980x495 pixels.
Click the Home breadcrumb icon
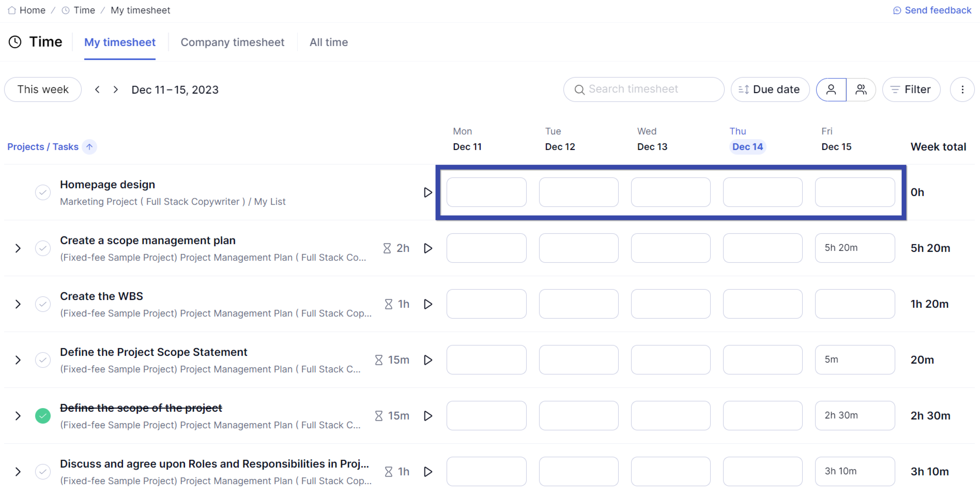(x=12, y=10)
